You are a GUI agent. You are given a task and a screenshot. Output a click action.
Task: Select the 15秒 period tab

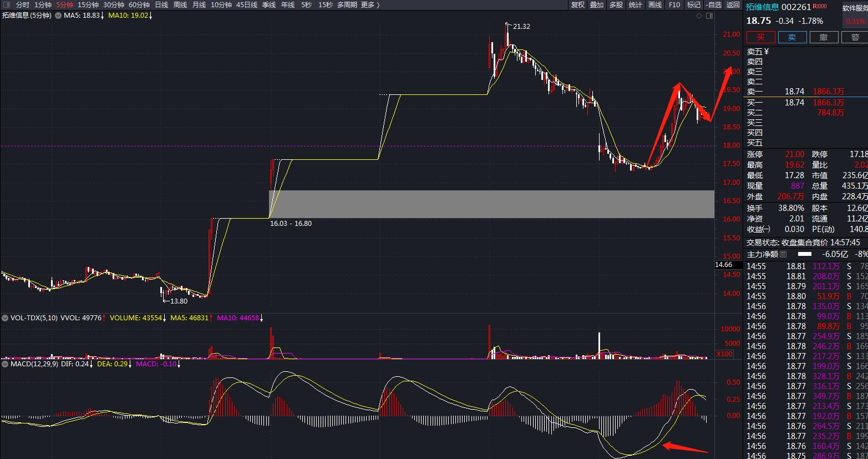pos(326,4)
